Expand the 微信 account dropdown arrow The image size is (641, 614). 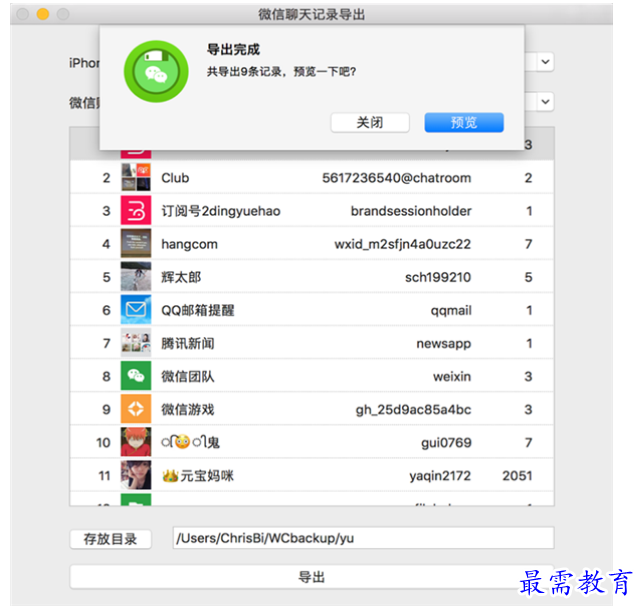pyautogui.click(x=545, y=101)
